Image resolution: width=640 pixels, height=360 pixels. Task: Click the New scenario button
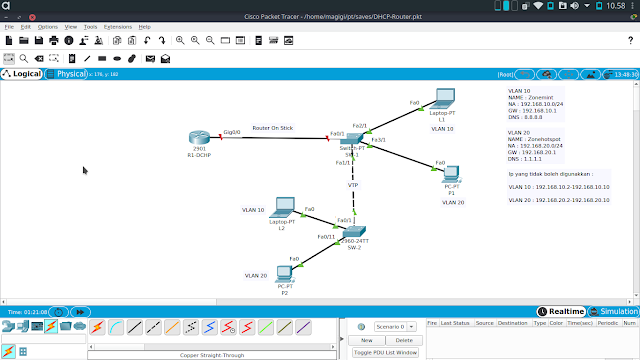(367, 340)
